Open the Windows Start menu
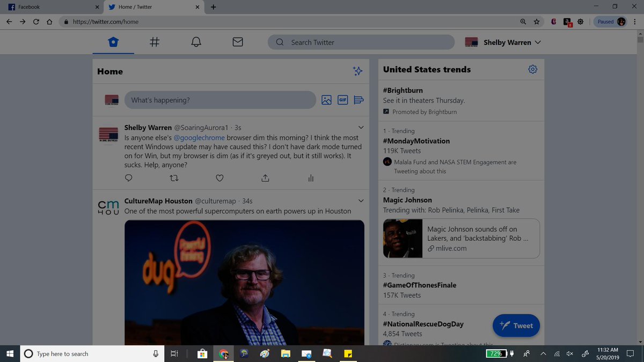Image resolution: width=644 pixels, height=362 pixels. click(10, 353)
